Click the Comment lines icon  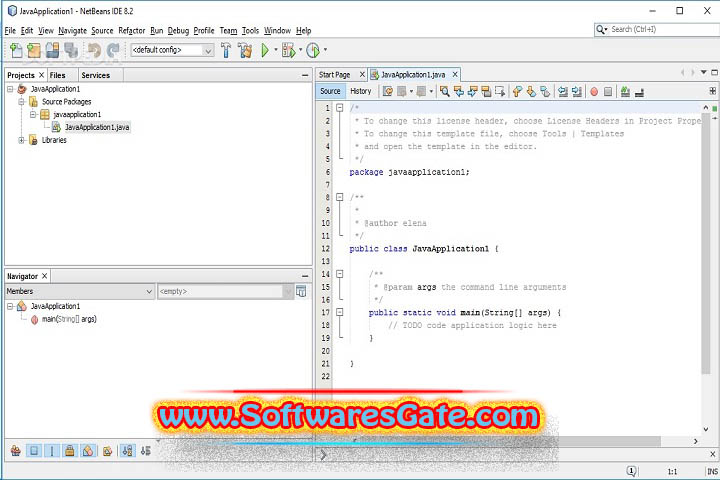625,91
